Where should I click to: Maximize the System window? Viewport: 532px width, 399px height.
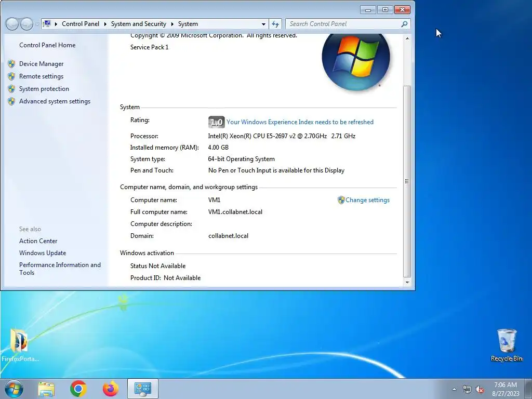(385, 10)
